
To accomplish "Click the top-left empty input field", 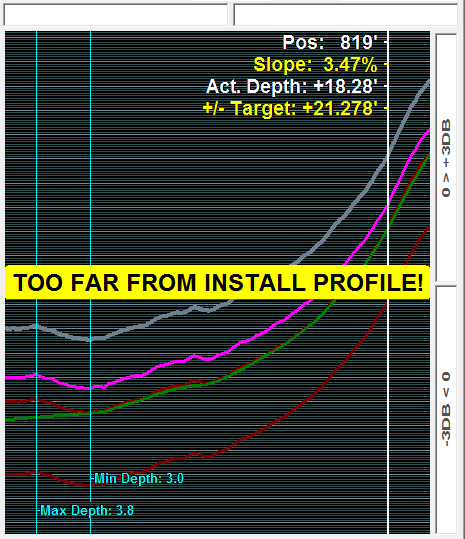I will (x=115, y=15).
